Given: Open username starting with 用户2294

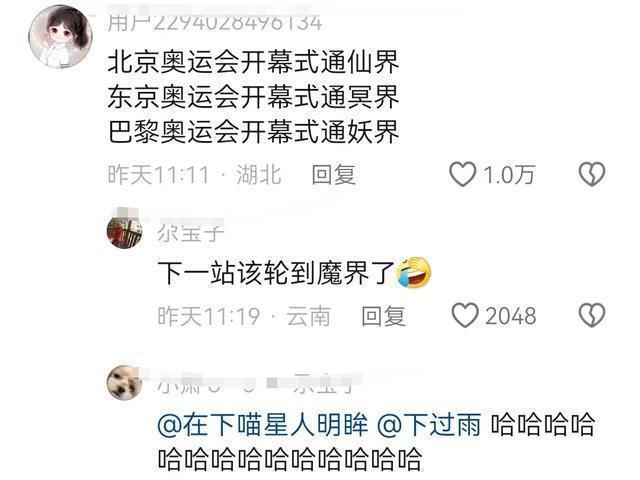Looking at the screenshot, I should pos(215,22).
